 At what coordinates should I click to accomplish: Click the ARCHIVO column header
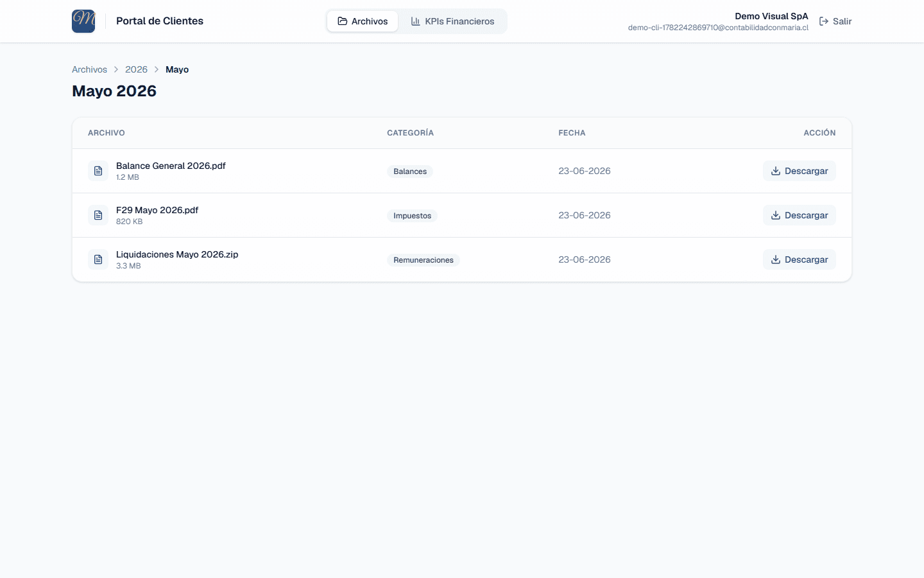point(107,133)
